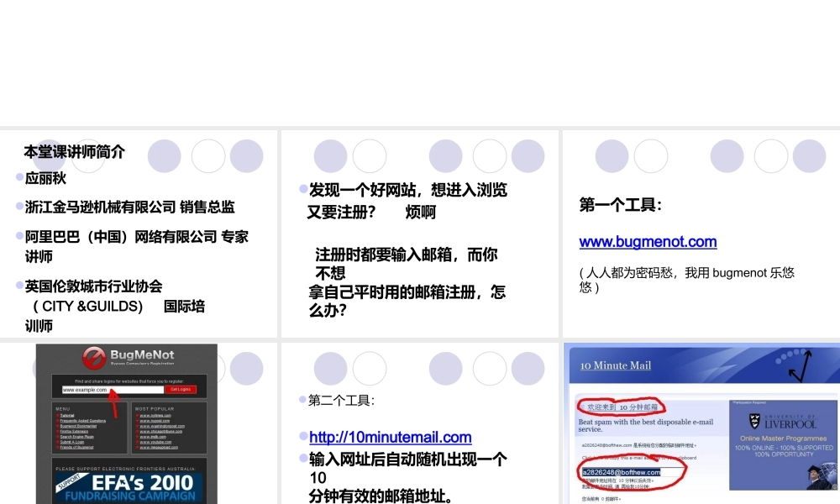Select the line 阿里巴巴（中国）网络有限公司 专家
This screenshot has height=504, width=840.
point(137,237)
